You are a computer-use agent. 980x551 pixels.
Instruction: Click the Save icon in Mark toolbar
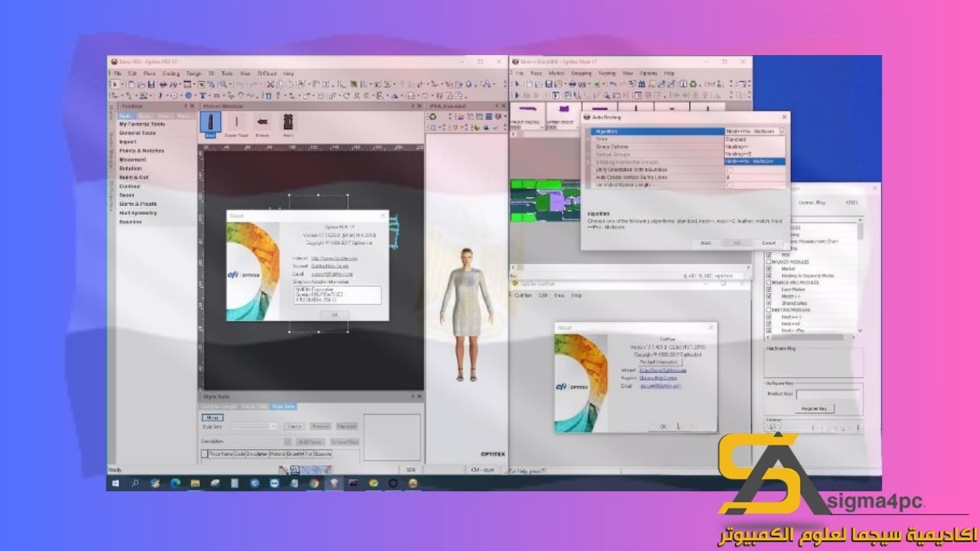tap(548, 83)
